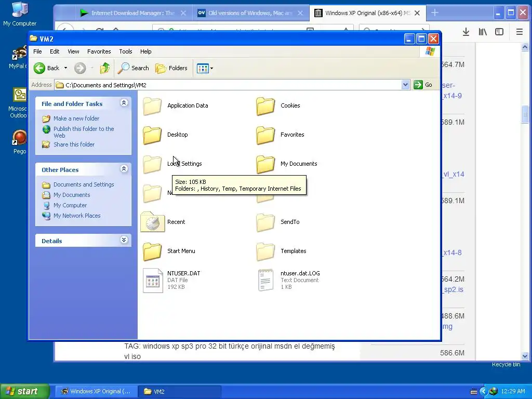Open Microsoft Outlook desktop shortcut
The width and height of the screenshot is (532, 399).
(18, 103)
